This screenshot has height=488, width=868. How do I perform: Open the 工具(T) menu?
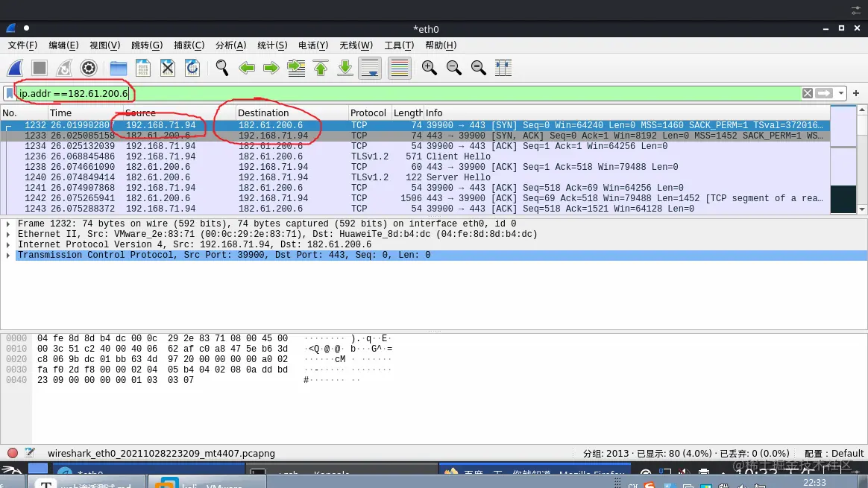tap(399, 45)
